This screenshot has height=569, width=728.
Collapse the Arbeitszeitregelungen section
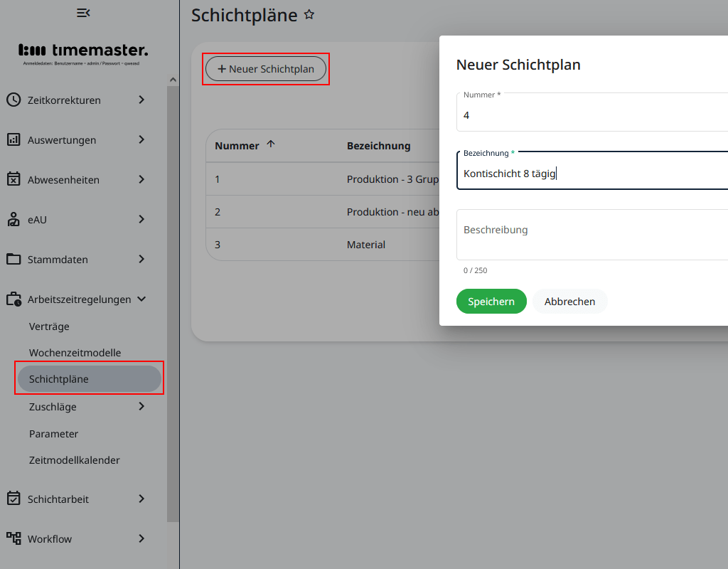click(x=141, y=299)
